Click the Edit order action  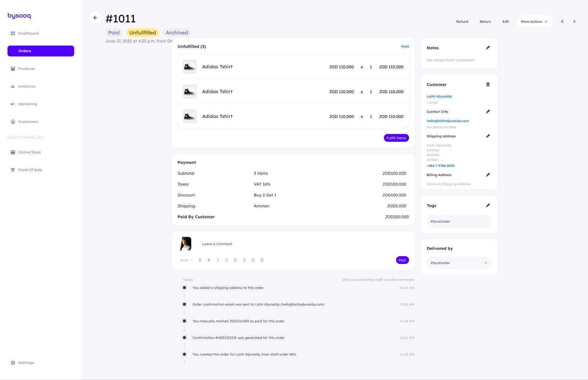pyautogui.click(x=506, y=22)
